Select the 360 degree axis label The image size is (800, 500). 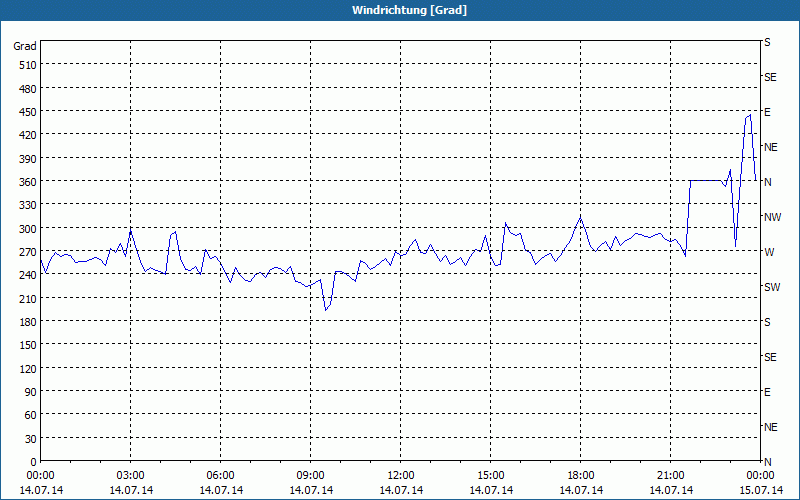click(28, 182)
